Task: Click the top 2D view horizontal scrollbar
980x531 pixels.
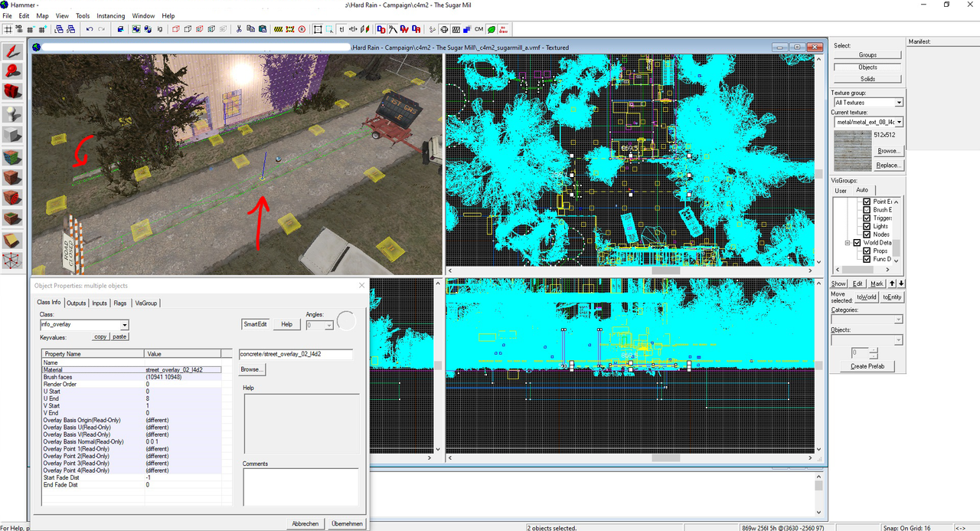Action: [632, 270]
